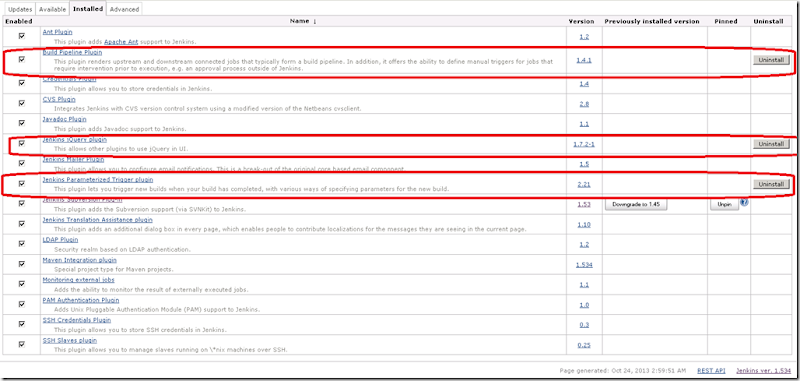This screenshot has width=800, height=381.
Task: Click the 1.5 version link
Action: [584, 164]
